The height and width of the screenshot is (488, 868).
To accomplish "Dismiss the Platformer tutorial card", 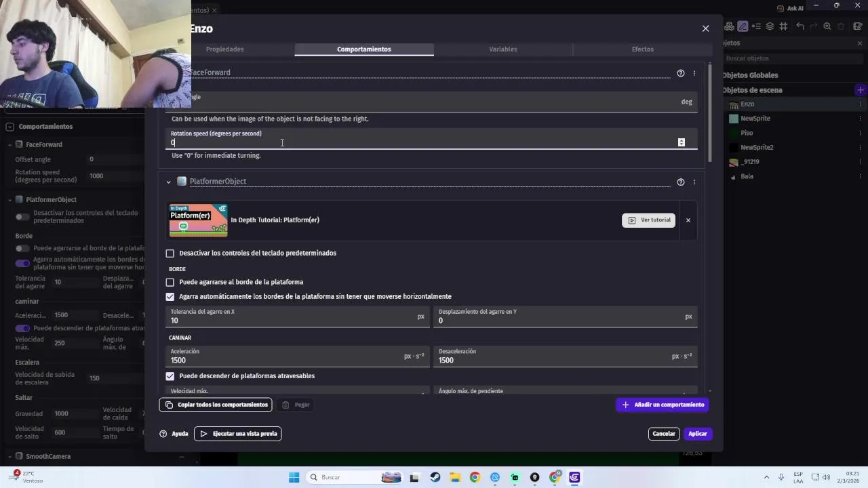I will [x=688, y=220].
